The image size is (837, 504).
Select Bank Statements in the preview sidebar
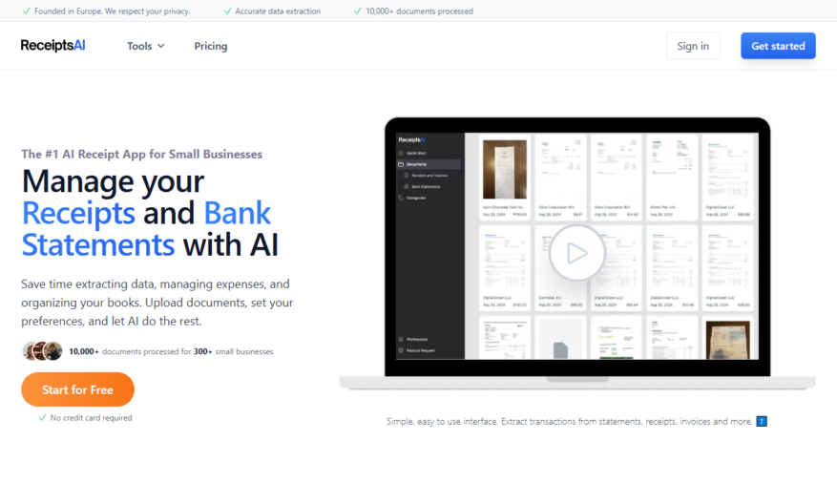click(x=426, y=186)
